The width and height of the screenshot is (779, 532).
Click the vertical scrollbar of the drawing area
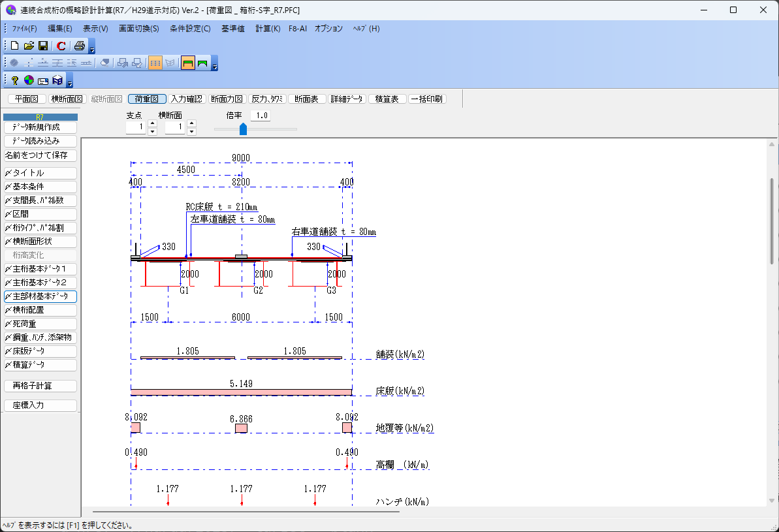tap(772, 221)
